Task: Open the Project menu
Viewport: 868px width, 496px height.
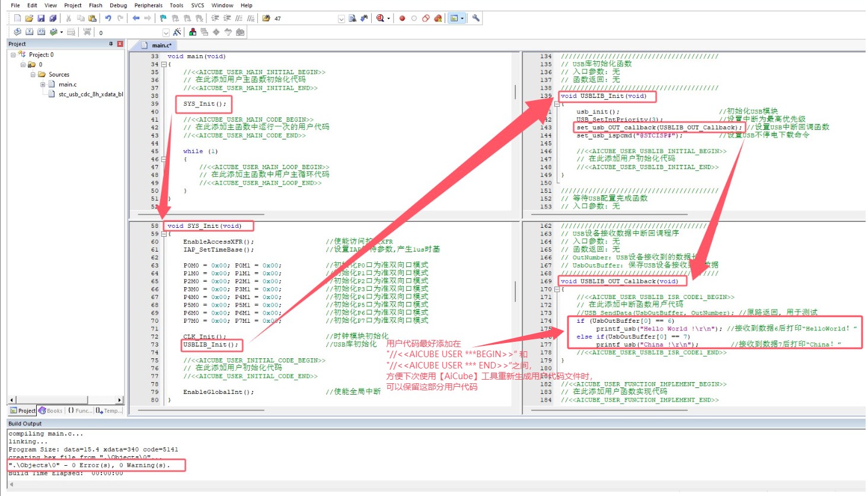Action: 73,5
